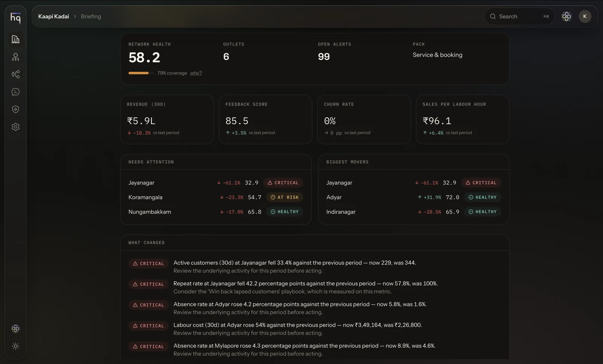
Task: Open the Labour cost at Adyar alert
Action: 315,329
